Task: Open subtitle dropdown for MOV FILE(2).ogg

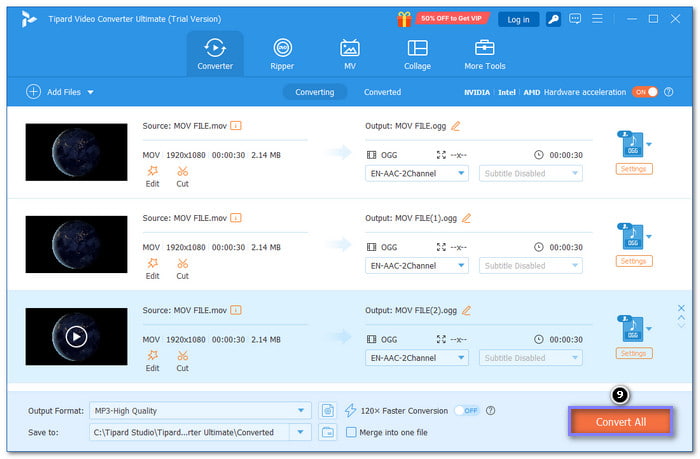Action: [530, 358]
